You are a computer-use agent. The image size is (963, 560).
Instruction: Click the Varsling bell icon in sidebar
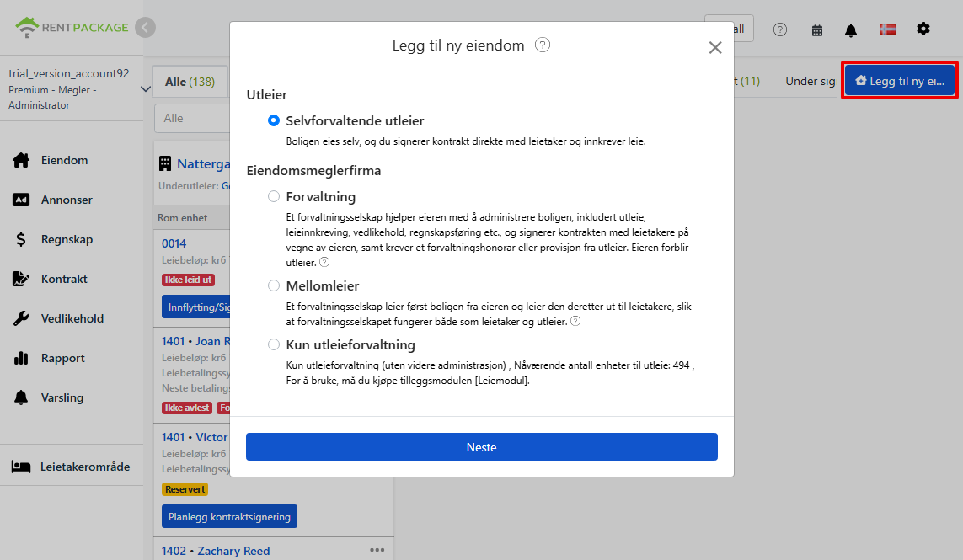21,397
